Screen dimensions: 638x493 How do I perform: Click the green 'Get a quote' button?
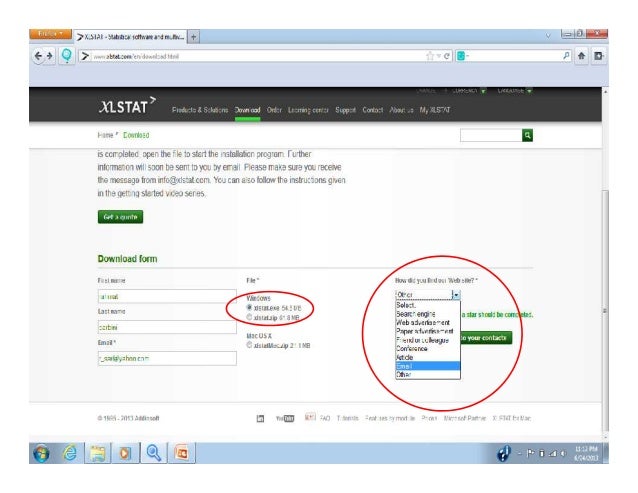pyautogui.click(x=120, y=217)
